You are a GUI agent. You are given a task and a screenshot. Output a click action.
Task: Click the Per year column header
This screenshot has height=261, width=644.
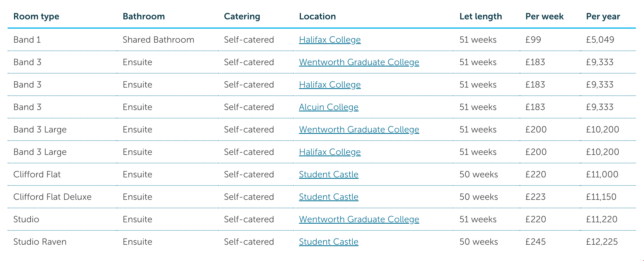point(603,16)
